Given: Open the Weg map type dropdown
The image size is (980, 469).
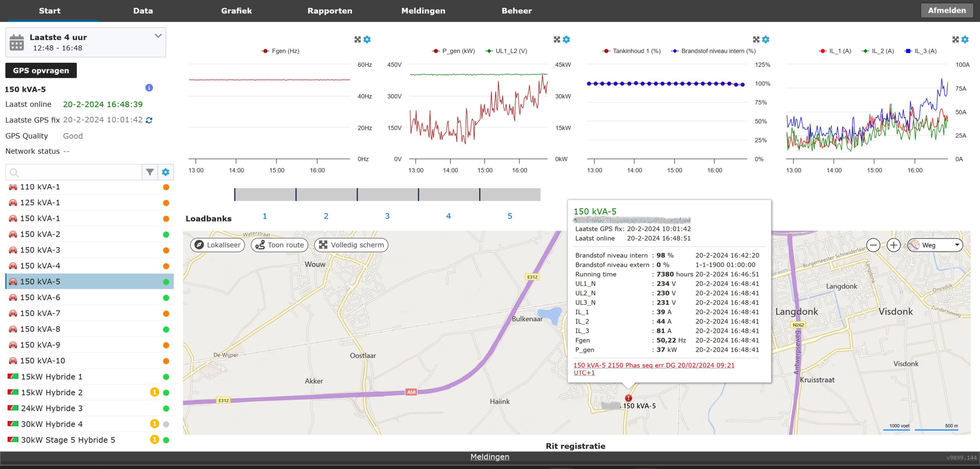Looking at the screenshot, I should [x=934, y=245].
